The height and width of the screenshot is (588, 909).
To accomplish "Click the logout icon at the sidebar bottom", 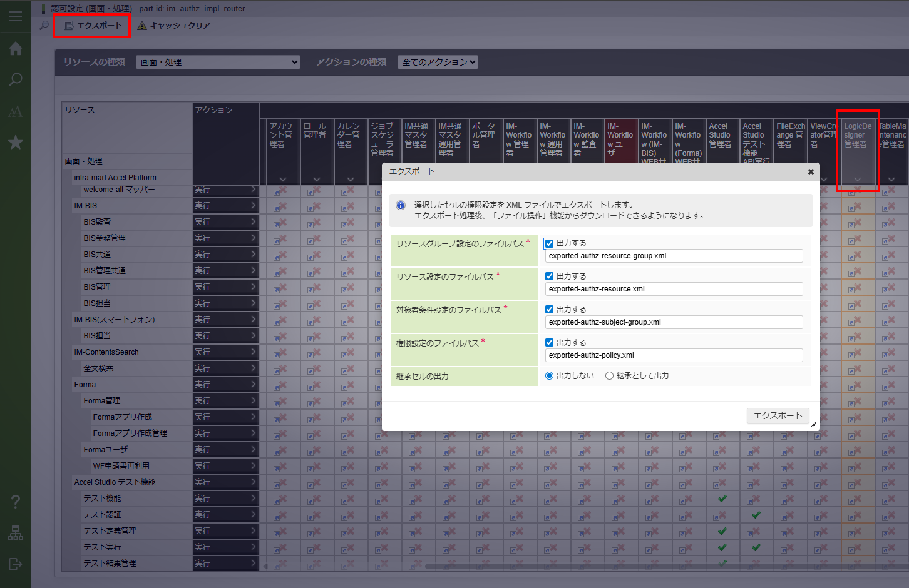I will [16, 564].
